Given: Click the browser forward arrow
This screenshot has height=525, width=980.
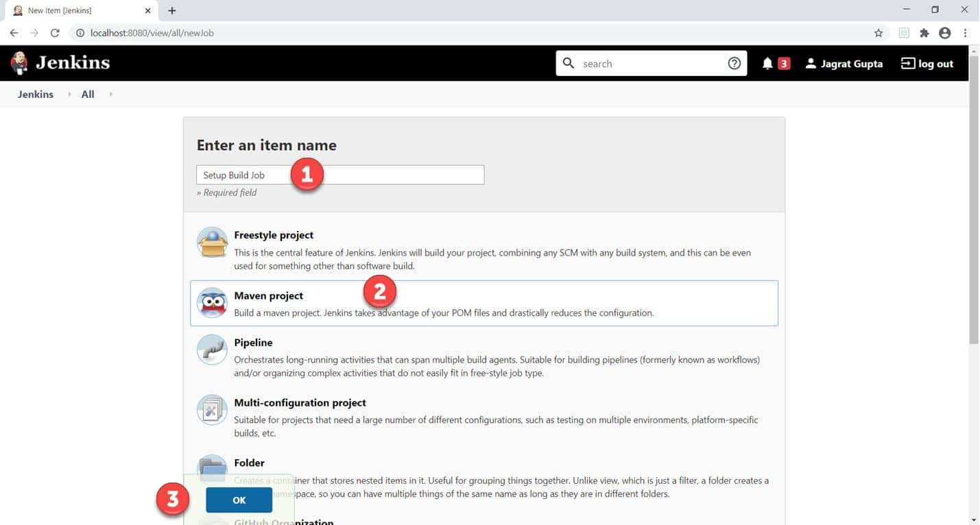Looking at the screenshot, I should pos(34,33).
